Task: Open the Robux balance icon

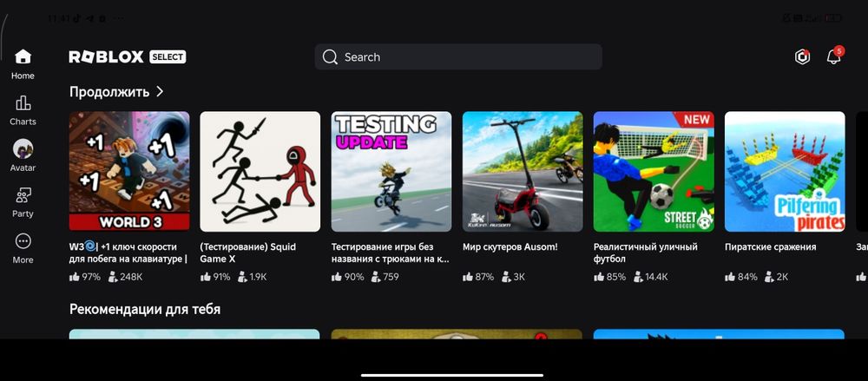Action: pos(802,56)
